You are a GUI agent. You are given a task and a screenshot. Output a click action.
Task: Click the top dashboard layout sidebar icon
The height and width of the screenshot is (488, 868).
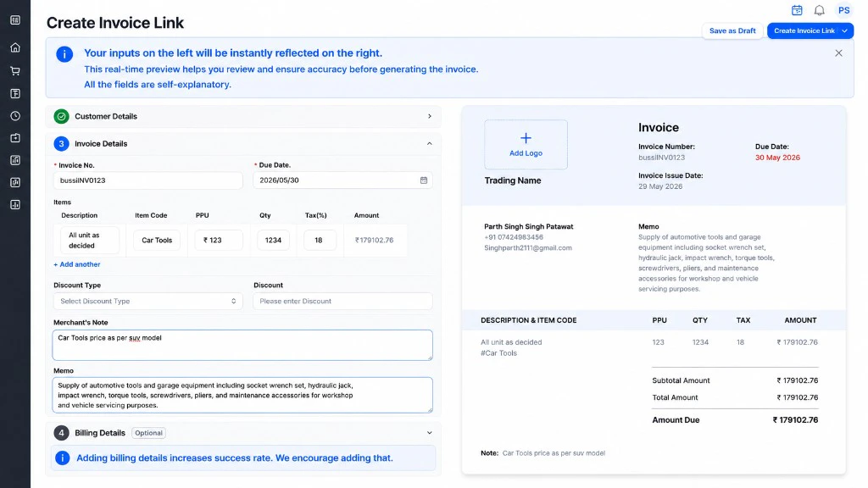15,20
